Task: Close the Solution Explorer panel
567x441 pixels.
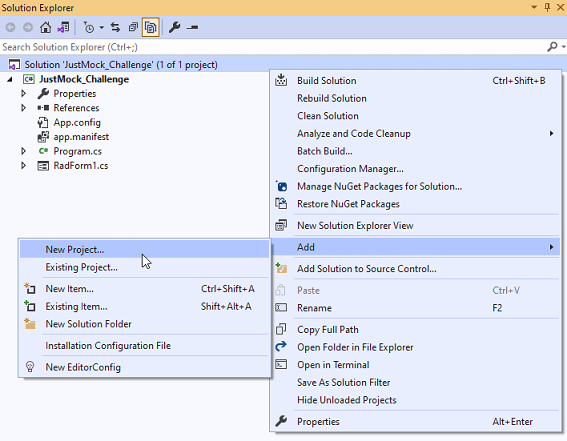Action: (560, 7)
